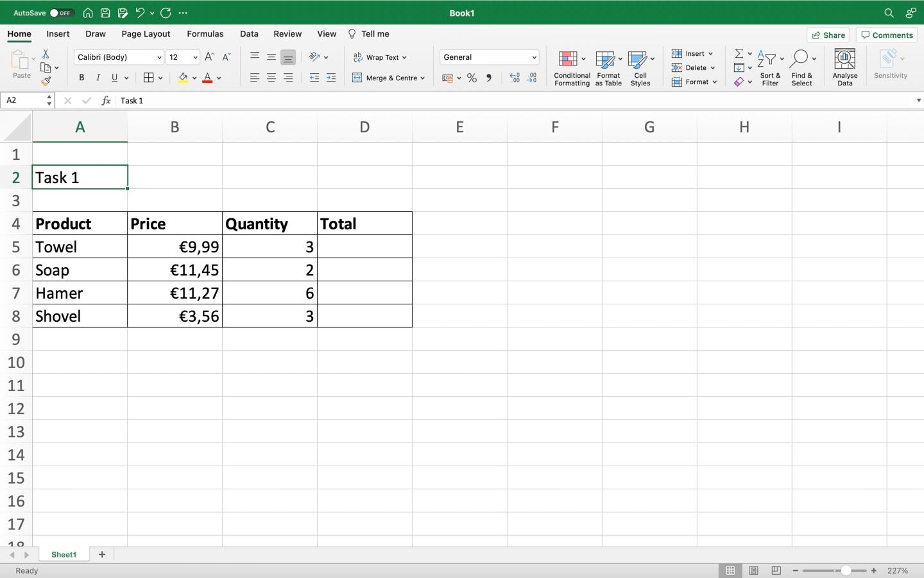Open the Search magnifier in the title bar

[x=889, y=13]
